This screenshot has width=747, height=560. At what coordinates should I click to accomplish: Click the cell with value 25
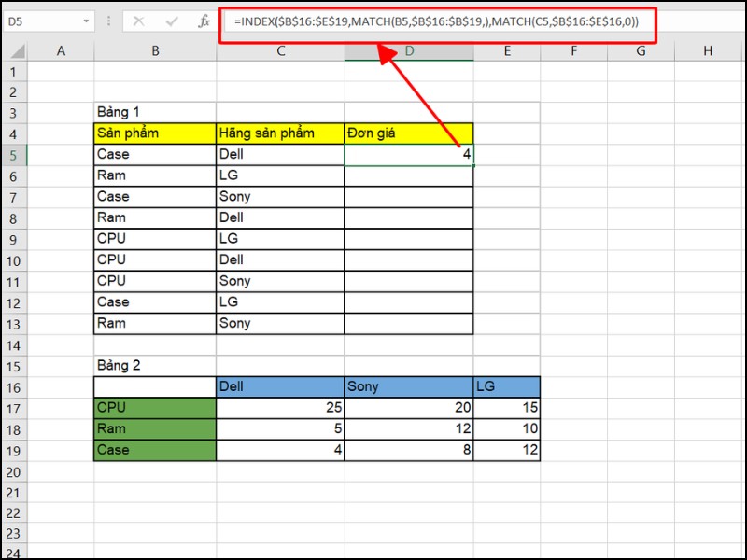(280, 408)
